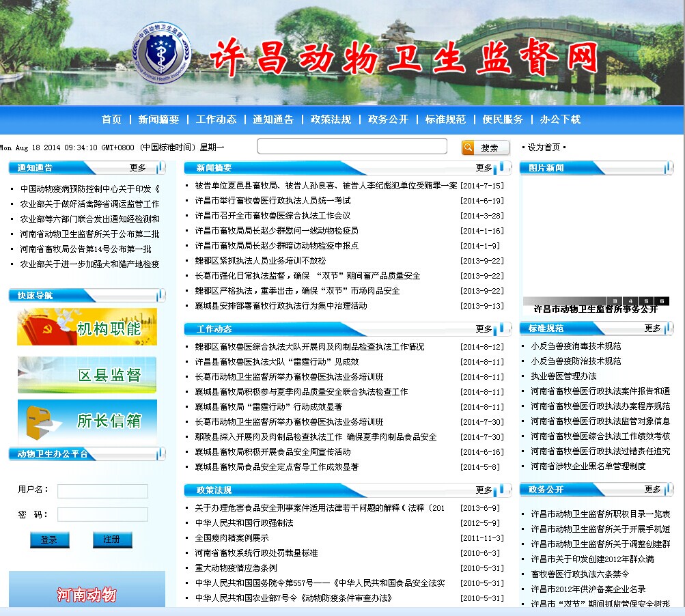Focus the 用户名 username field
Image resolution: width=685 pixels, height=616 pixels.
click(x=102, y=491)
